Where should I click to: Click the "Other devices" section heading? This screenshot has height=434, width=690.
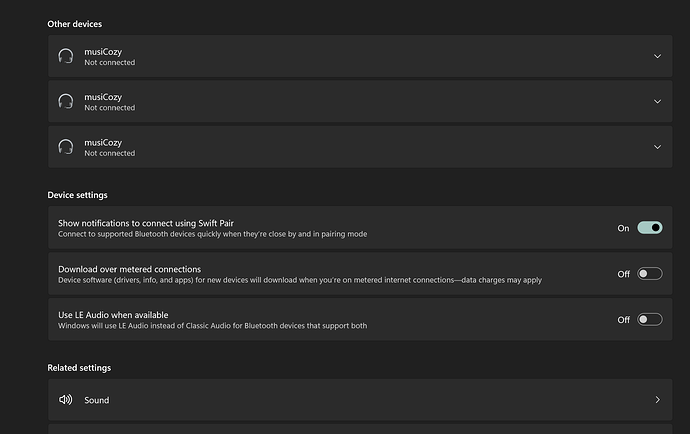pos(74,23)
